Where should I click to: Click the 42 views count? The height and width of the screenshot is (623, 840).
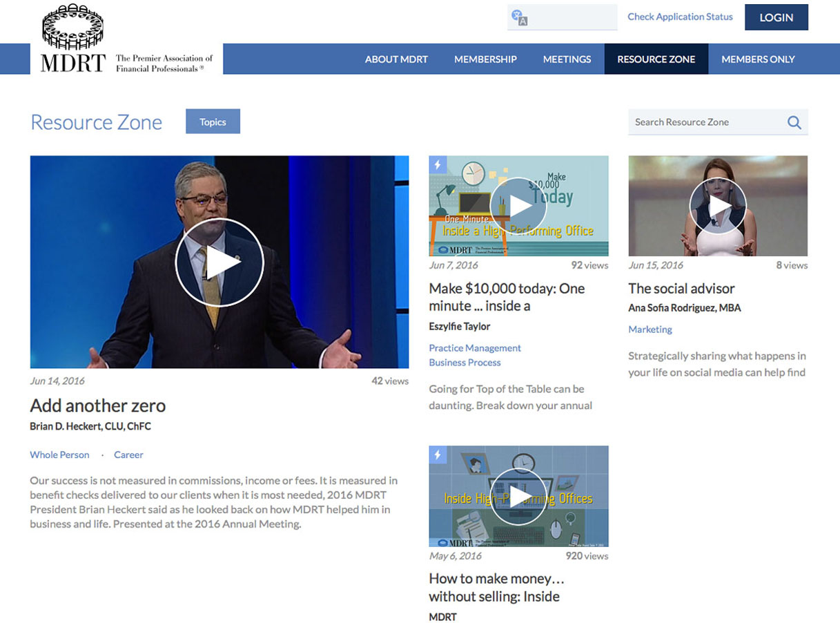[390, 381]
